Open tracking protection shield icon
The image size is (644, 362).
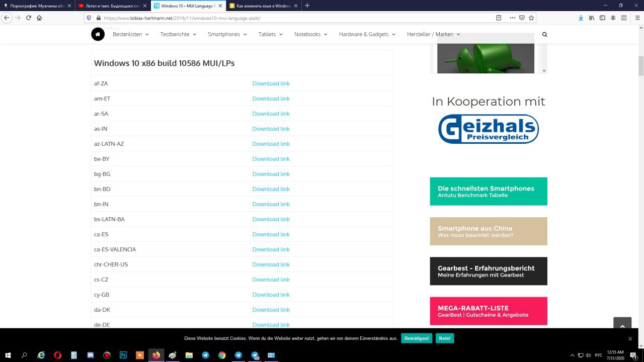click(89, 18)
